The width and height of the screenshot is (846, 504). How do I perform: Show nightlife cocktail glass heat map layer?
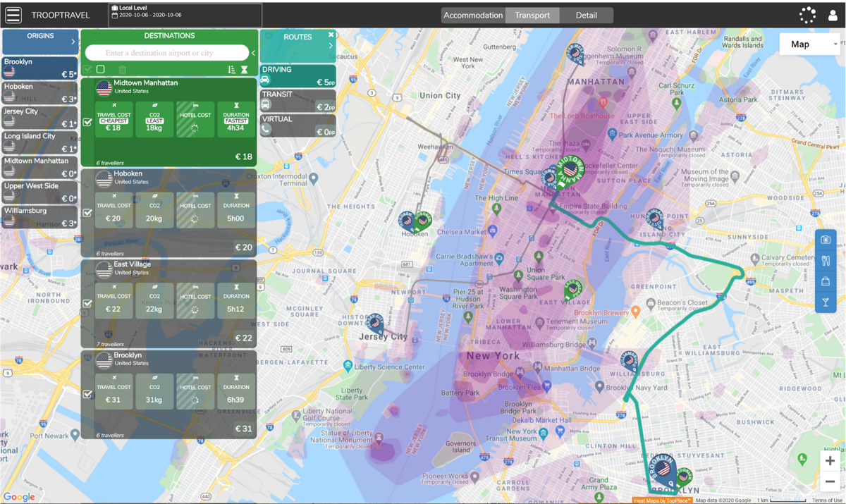(826, 302)
